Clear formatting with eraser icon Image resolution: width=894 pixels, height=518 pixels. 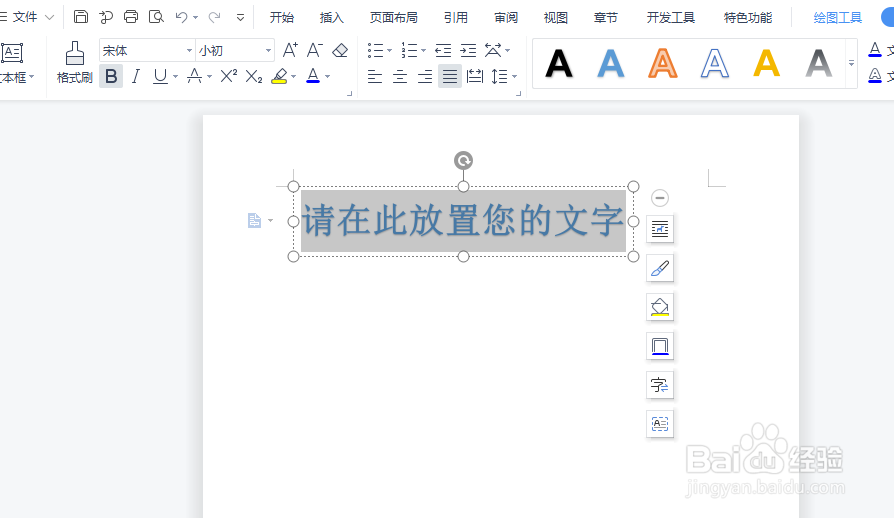[x=340, y=50]
